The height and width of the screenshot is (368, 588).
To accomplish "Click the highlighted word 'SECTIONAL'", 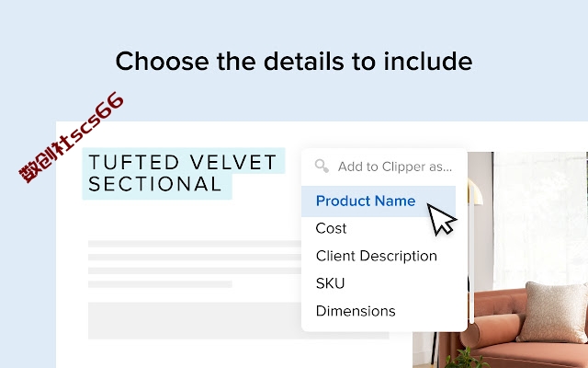I will [155, 184].
